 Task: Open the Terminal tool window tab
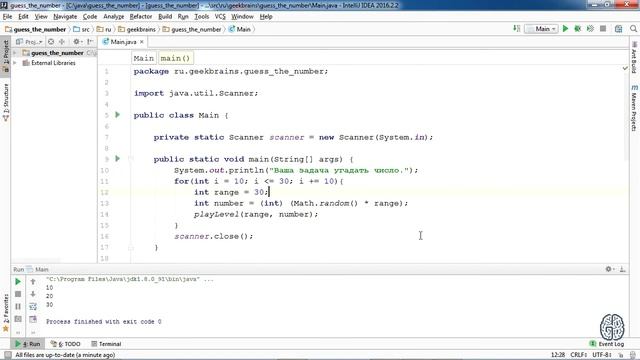[106, 344]
